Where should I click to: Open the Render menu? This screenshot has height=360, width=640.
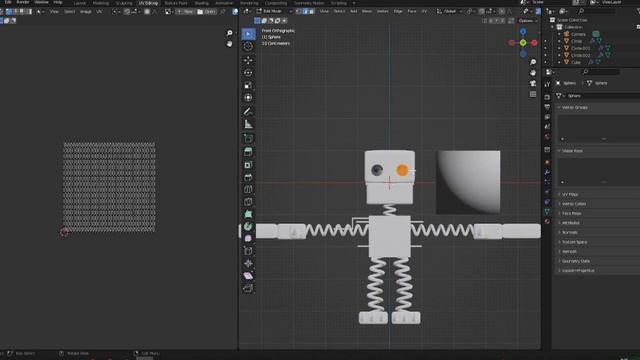22,2
